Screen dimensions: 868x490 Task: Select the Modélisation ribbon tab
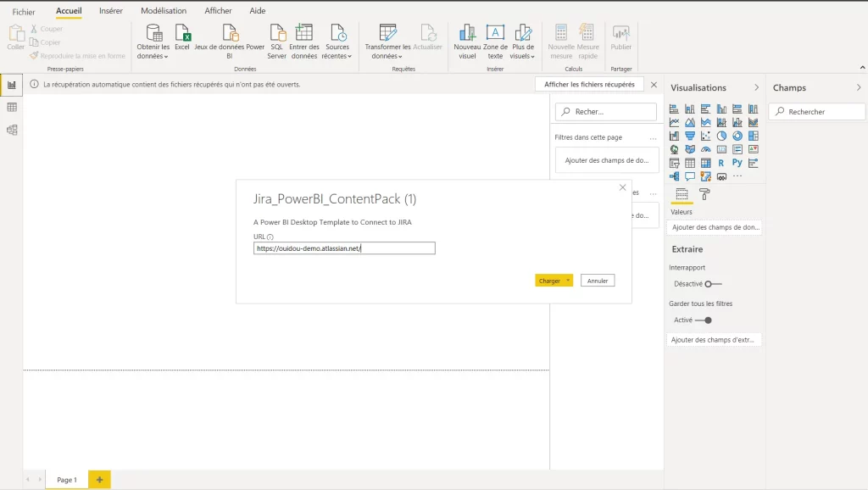(164, 10)
